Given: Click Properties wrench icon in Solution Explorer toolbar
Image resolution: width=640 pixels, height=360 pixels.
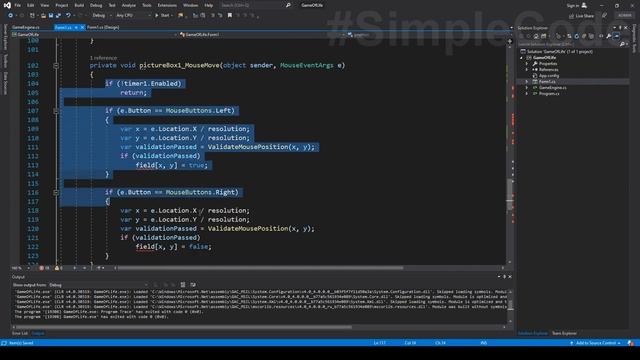Looking at the screenshot, I should 609,36.
